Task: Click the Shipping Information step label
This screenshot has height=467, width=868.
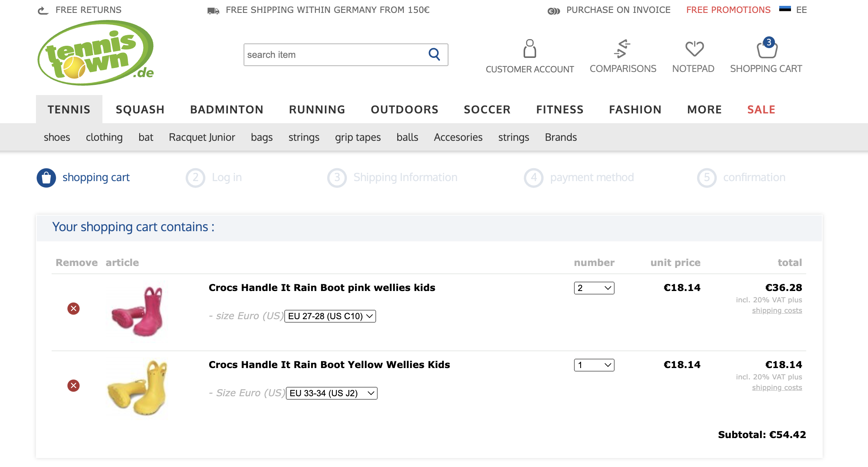Action: 405,178
